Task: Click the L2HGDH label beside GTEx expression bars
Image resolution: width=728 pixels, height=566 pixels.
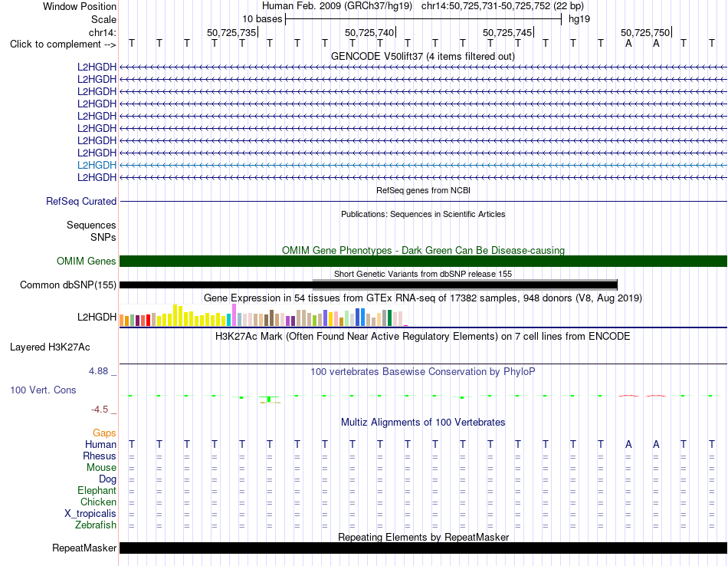Action: pyautogui.click(x=97, y=317)
